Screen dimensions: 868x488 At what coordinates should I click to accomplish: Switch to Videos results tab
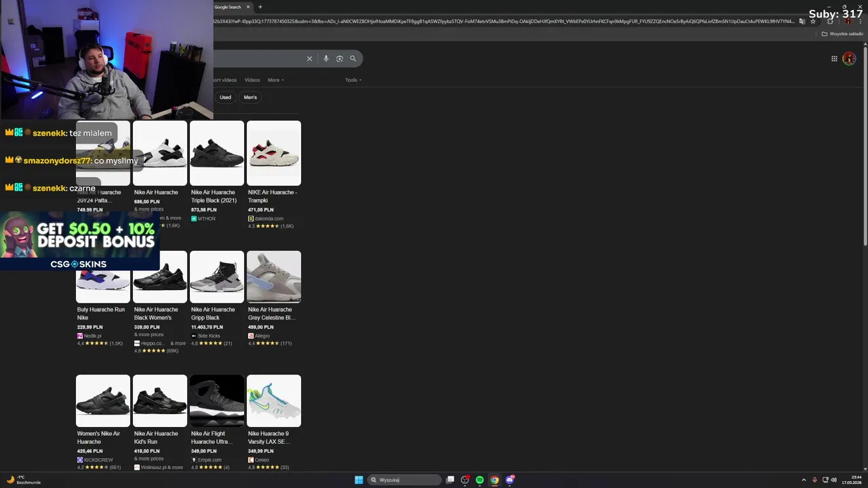click(252, 80)
